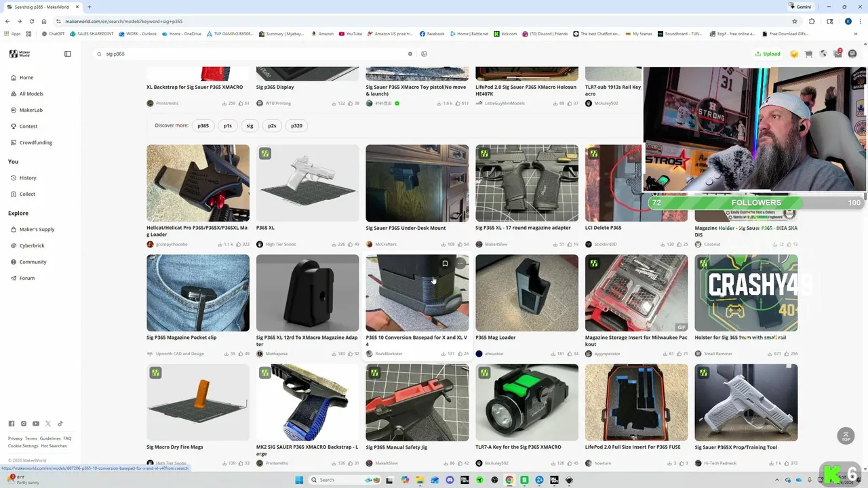Open Cyberbrick in the sidebar
Image resolution: width=868 pixels, height=488 pixels.
(x=32, y=245)
